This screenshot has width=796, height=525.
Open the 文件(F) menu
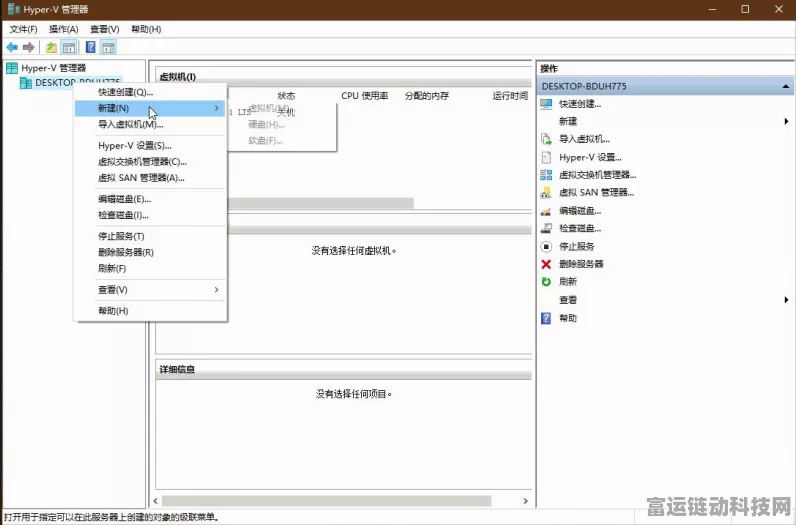point(23,29)
